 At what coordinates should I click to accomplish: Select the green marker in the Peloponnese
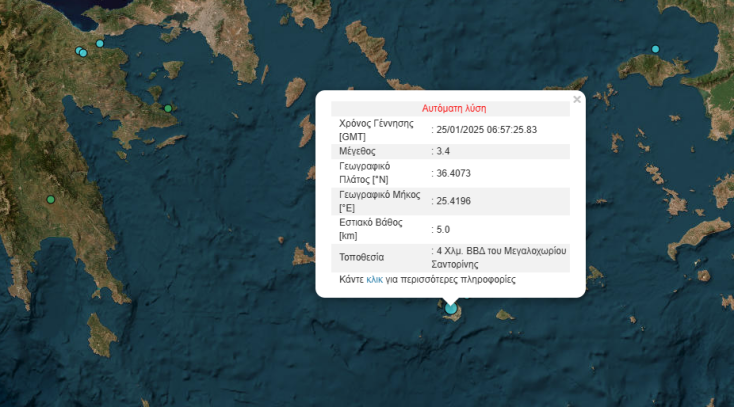[x=50, y=200]
